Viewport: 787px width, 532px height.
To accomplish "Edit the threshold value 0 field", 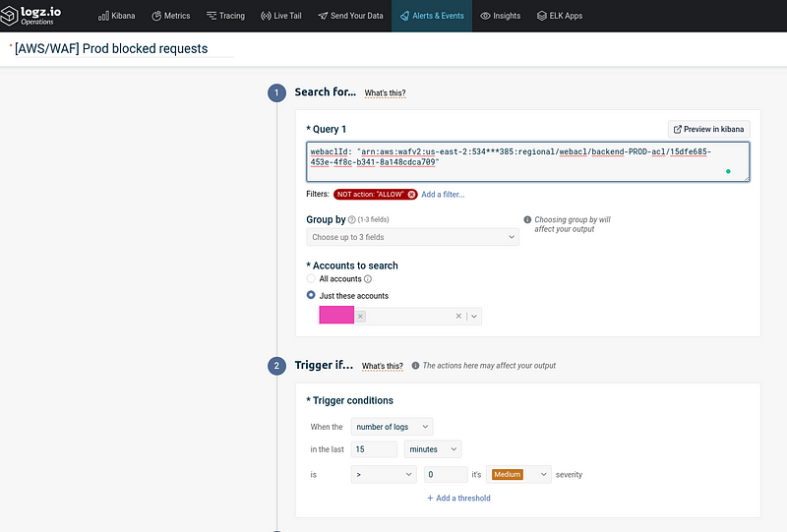I will (x=446, y=474).
